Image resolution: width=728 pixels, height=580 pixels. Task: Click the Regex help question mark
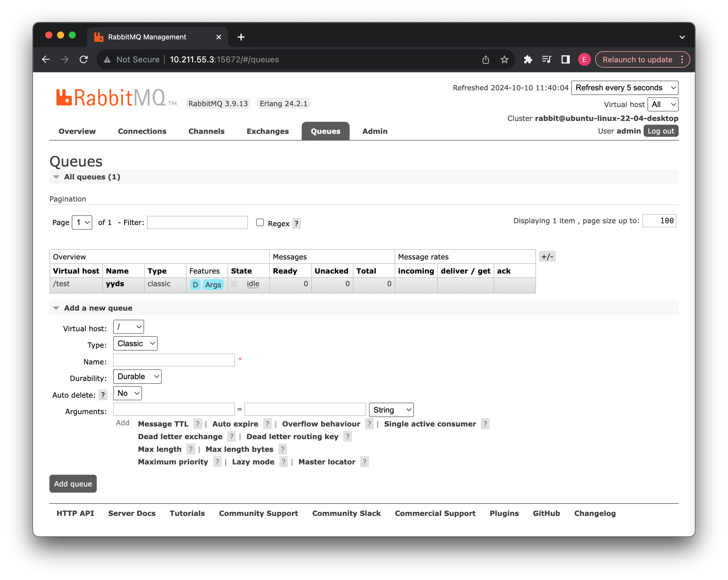pyautogui.click(x=296, y=223)
